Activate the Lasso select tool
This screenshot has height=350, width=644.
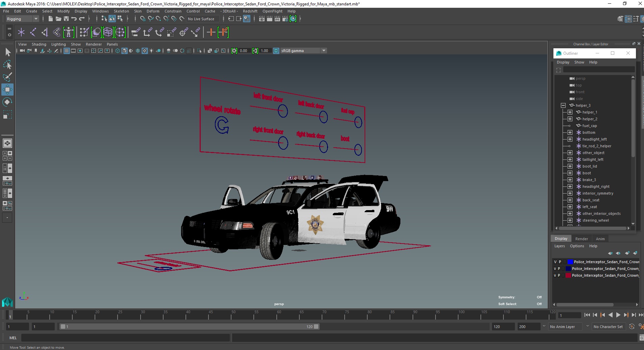point(7,65)
